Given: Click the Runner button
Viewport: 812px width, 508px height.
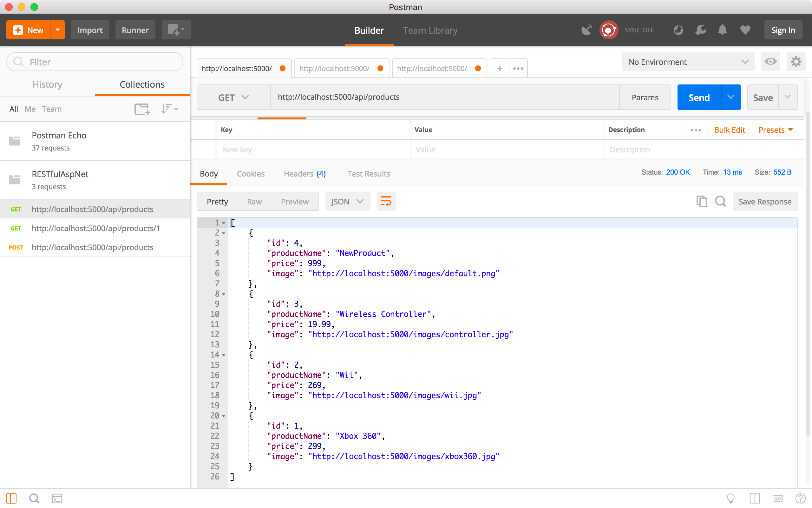Looking at the screenshot, I should click(x=135, y=30).
